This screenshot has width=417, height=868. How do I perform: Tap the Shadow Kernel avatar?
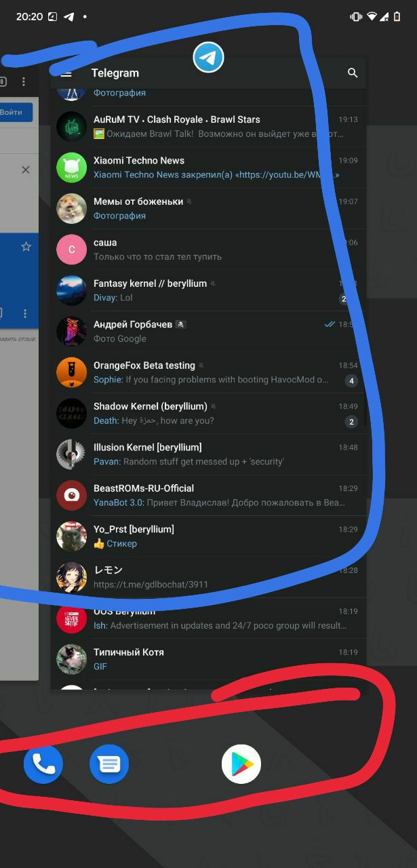[71, 413]
